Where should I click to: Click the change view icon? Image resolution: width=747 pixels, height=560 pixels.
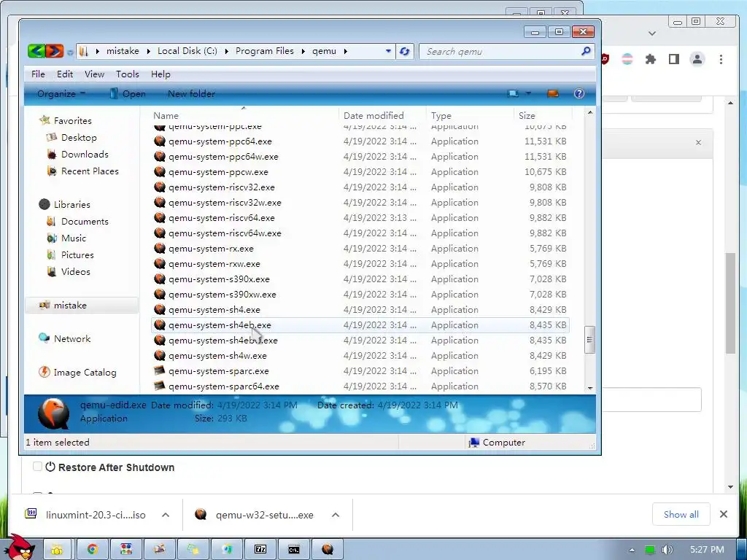[513, 93]
